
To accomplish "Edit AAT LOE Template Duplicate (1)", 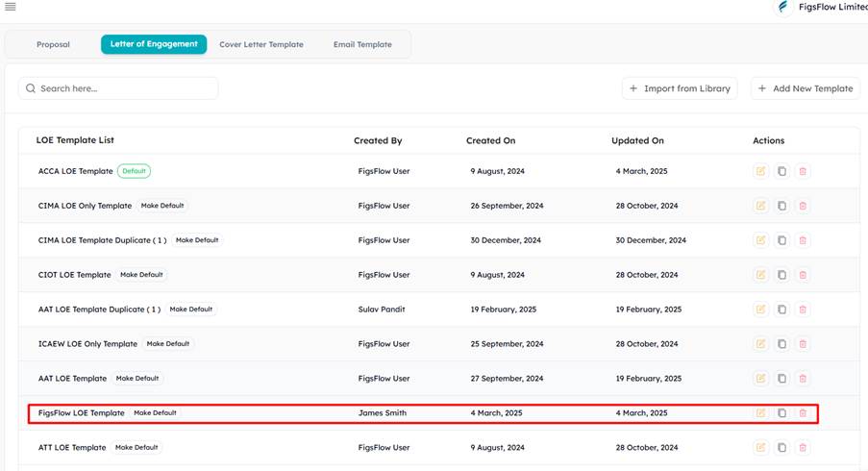I will [x=760, y=310].
